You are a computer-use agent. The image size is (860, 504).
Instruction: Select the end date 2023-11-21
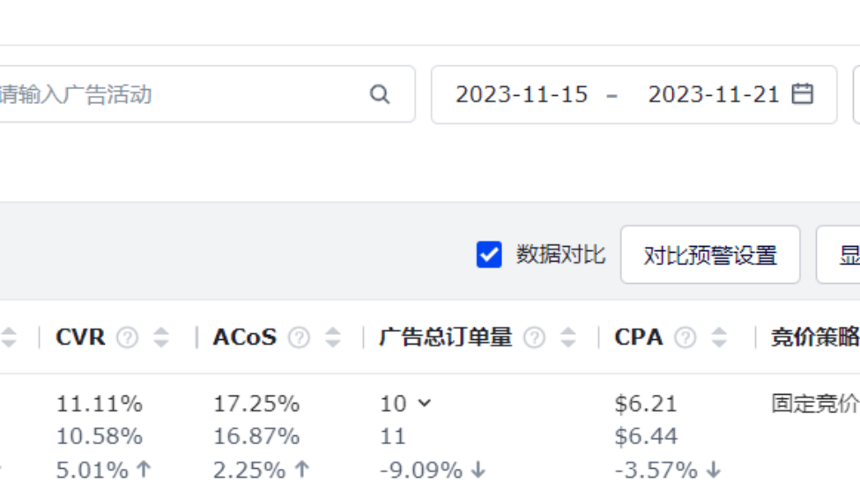pos(714,94)
